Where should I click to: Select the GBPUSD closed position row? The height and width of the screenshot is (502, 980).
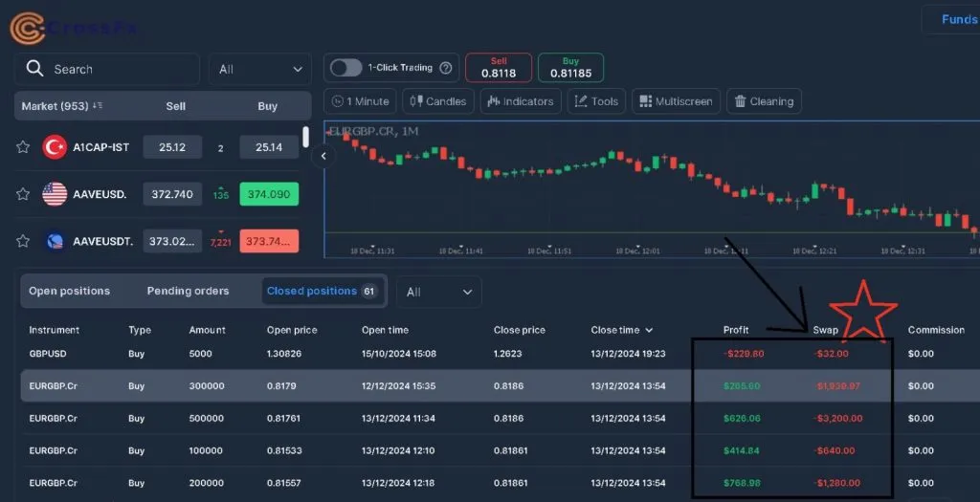[500, 354]
